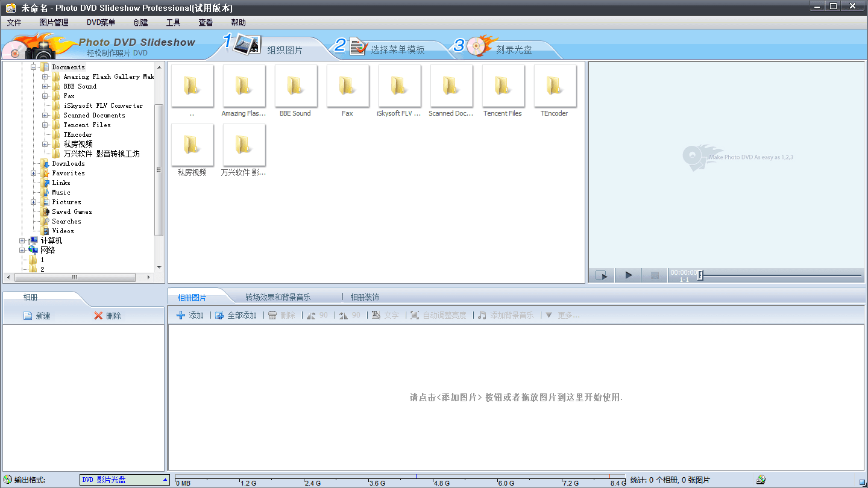Click the folder tree horizontal scrollbar

click(x=75, y=278)
